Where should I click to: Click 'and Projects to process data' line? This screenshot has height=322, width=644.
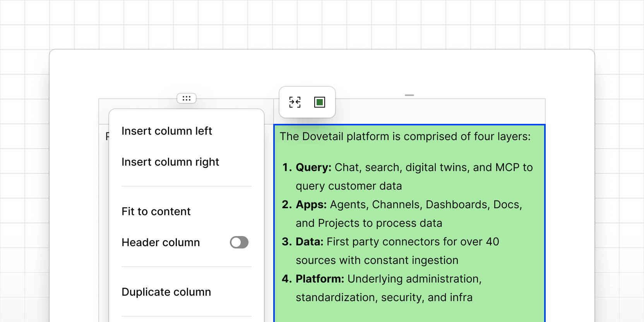369,223
